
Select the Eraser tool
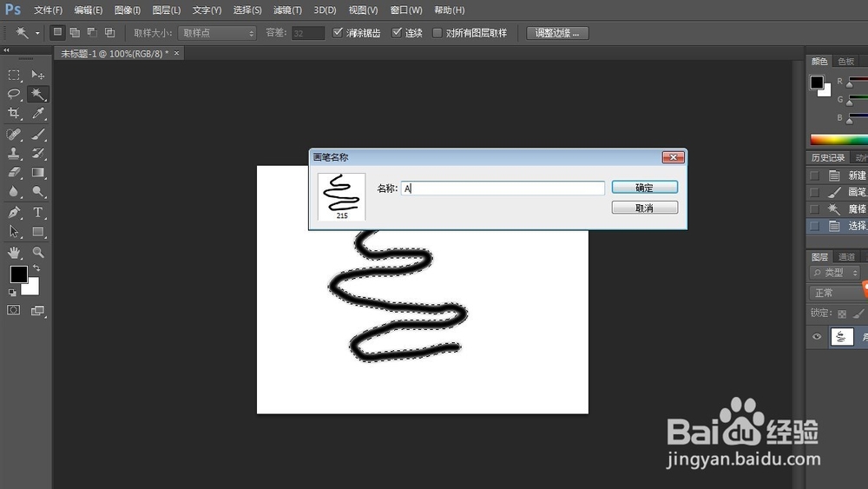(x=14, y=172)
